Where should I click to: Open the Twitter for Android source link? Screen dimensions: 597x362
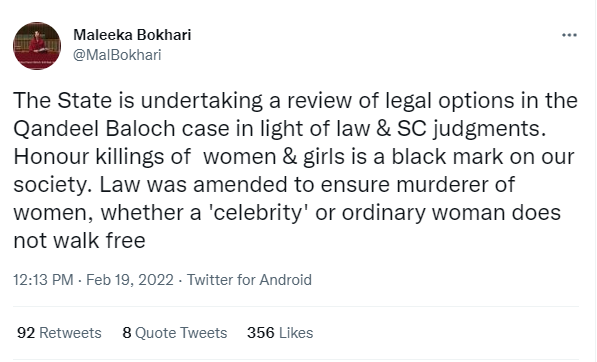click(x=249, y=280)
